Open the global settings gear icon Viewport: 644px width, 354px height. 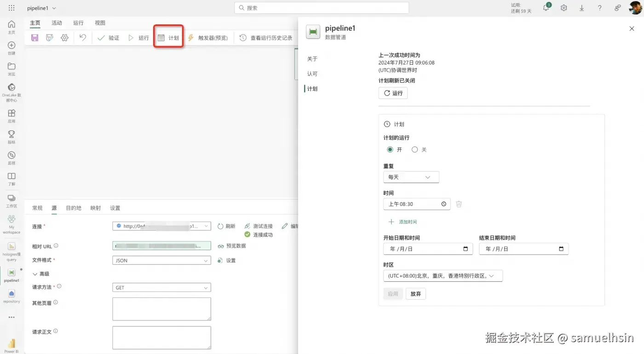point(563,8)
